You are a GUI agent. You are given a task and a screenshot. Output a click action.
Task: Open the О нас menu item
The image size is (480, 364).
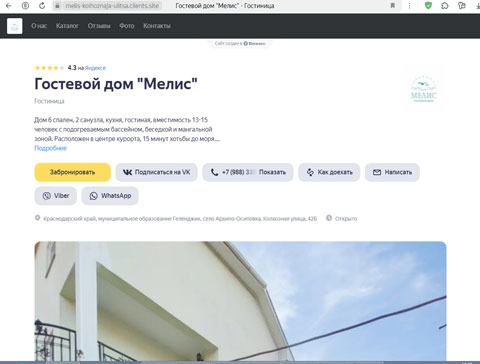click(x=39, y=26)
